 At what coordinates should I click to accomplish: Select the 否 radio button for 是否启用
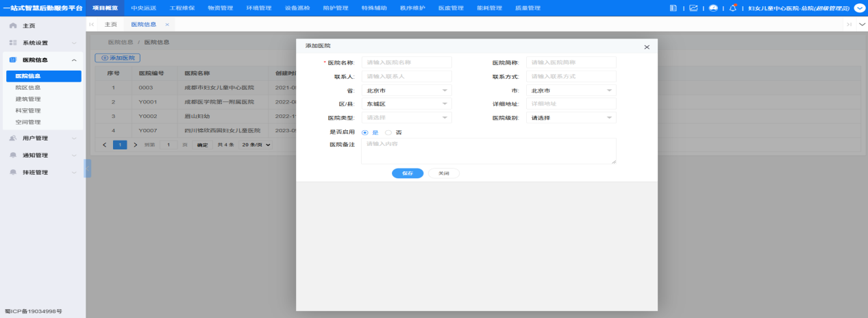click(388, 132)
